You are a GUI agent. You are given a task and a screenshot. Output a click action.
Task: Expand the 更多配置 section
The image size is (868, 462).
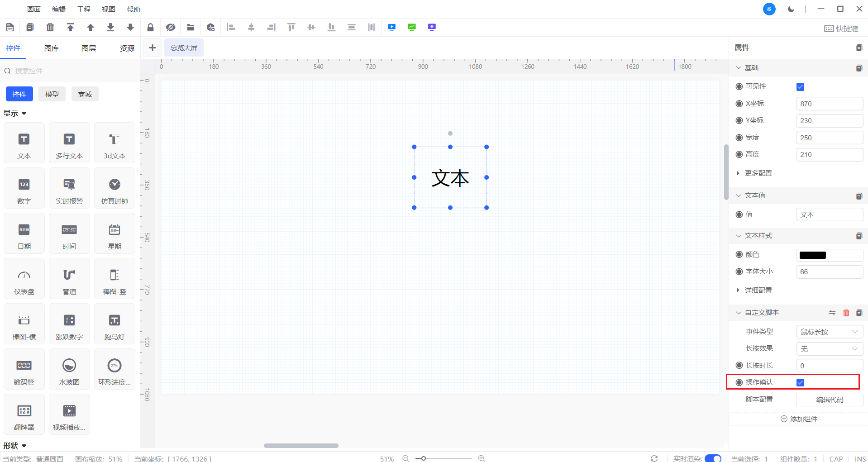(758, 173)
